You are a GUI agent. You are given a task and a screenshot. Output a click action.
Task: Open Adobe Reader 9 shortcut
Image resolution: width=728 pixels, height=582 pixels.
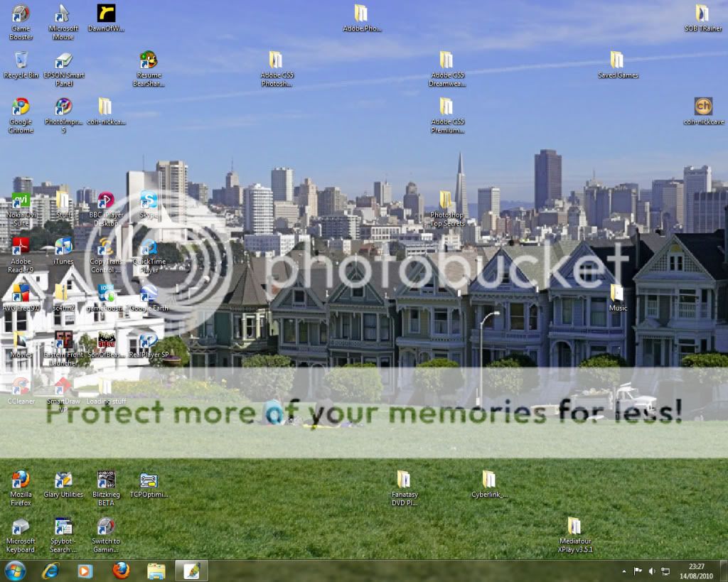pos(21,247)
